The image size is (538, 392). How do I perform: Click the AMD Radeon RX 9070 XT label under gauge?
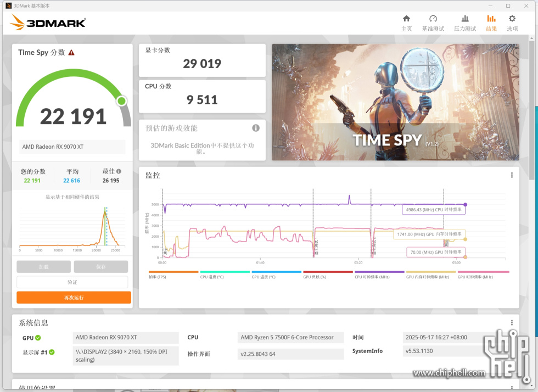pyautogui.click(x=72, y=147)
